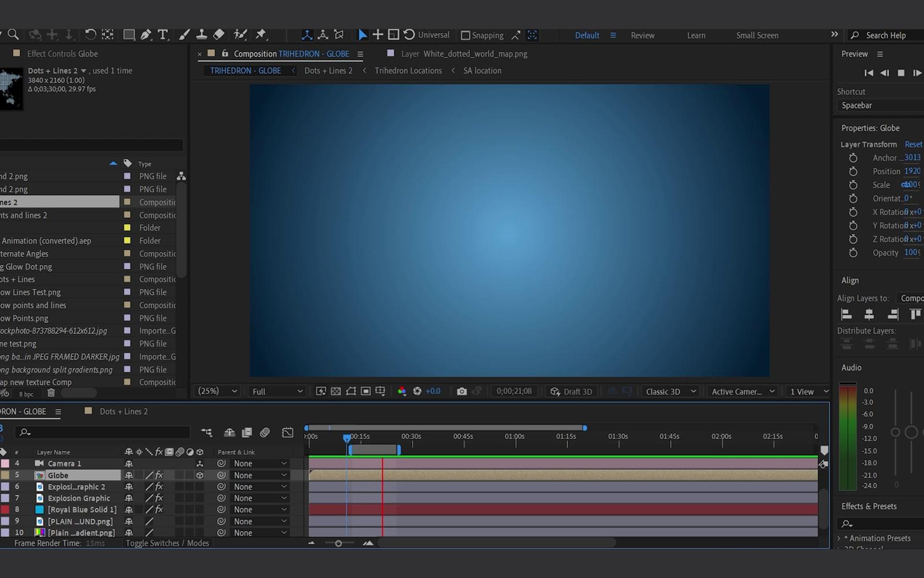Select the Pen tool

click(x=146, y=35)
